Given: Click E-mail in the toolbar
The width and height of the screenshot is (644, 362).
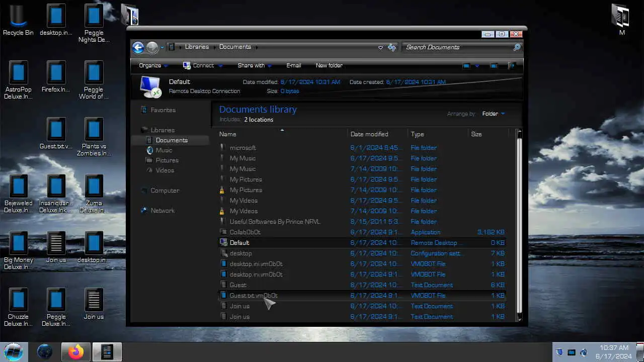Looking at the screenshot, I should click(294, 65).
